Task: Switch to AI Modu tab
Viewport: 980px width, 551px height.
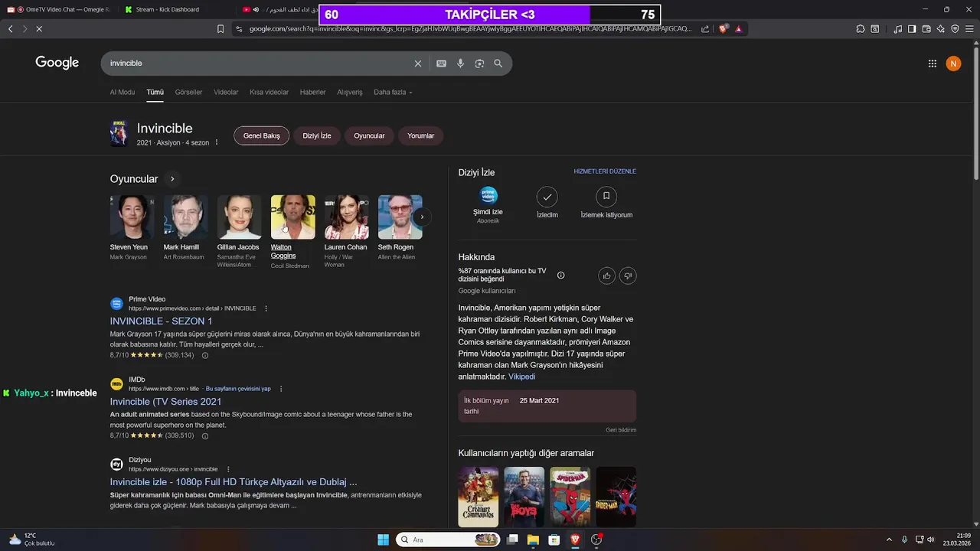Action: click(x=122, y=92)
